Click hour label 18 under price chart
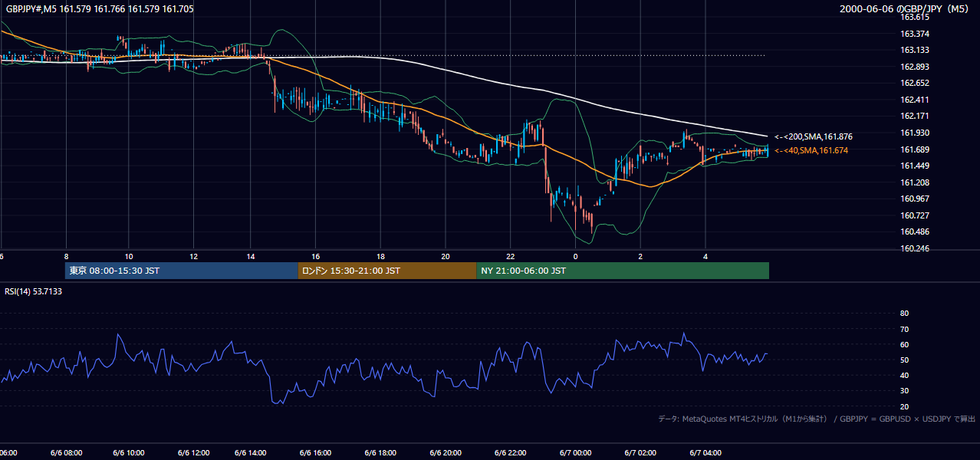This screenshot has height=460, width=980. pos(380,257)
